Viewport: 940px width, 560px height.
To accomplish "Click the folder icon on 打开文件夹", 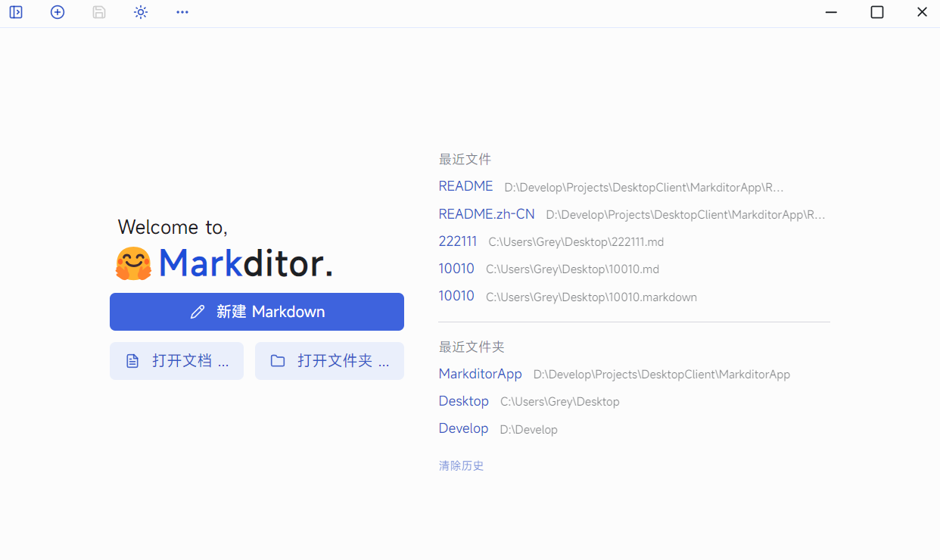I will pos(278,361).
